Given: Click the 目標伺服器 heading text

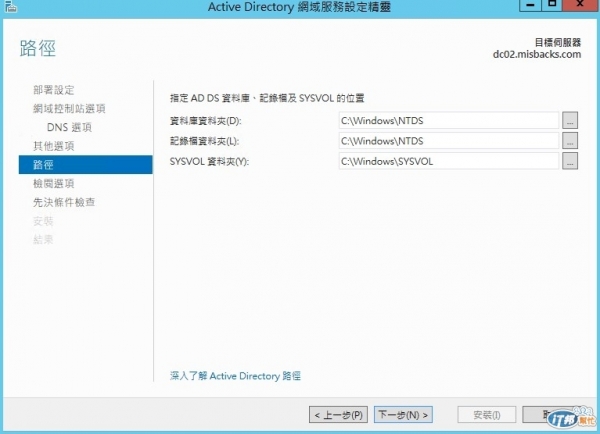Looking at the screenshot, I should pos(558,42).
